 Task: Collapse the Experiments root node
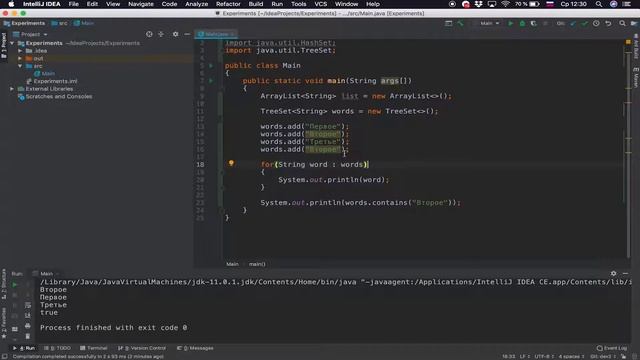pos(12,43)
